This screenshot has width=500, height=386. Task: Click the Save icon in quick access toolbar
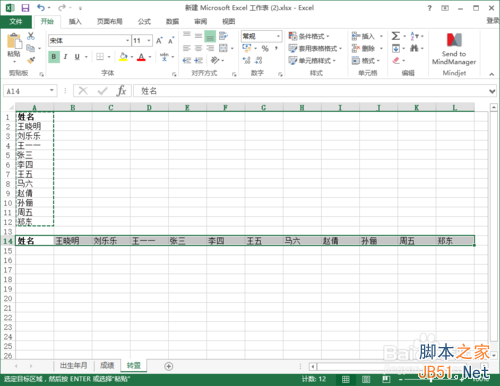(x=25, y=8)
